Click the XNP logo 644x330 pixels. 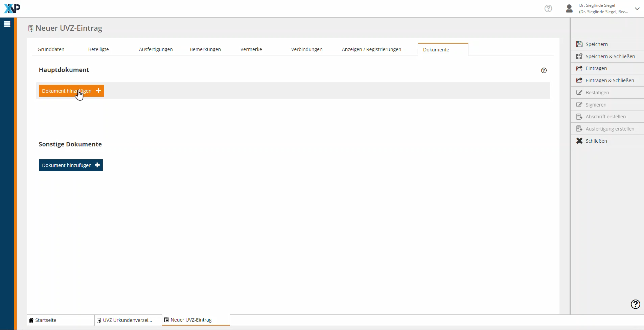coord(12,8)
